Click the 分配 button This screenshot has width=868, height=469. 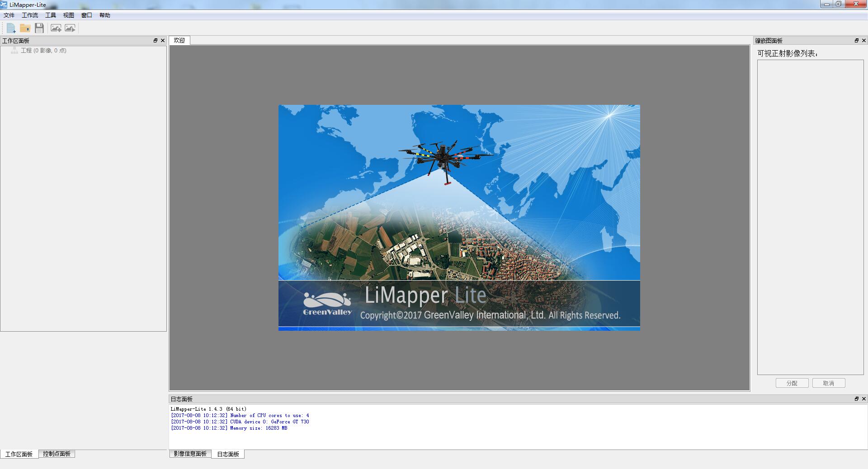pyautogui.click(x=792, y=383)
